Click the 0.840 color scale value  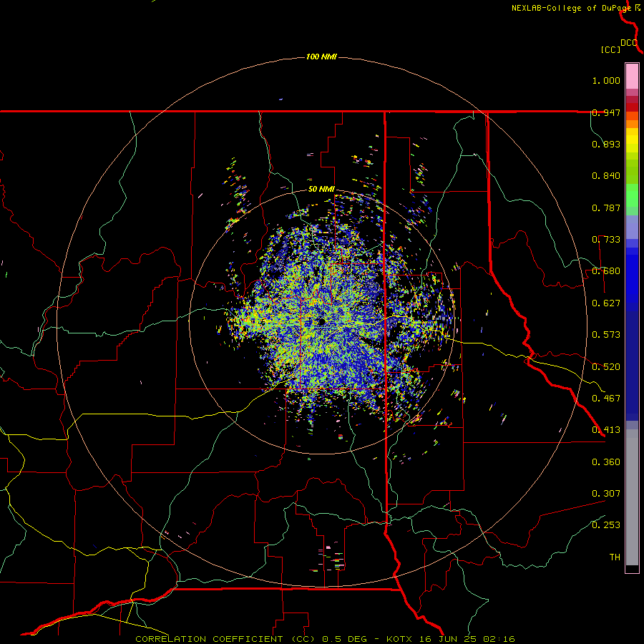click(606, 176)
